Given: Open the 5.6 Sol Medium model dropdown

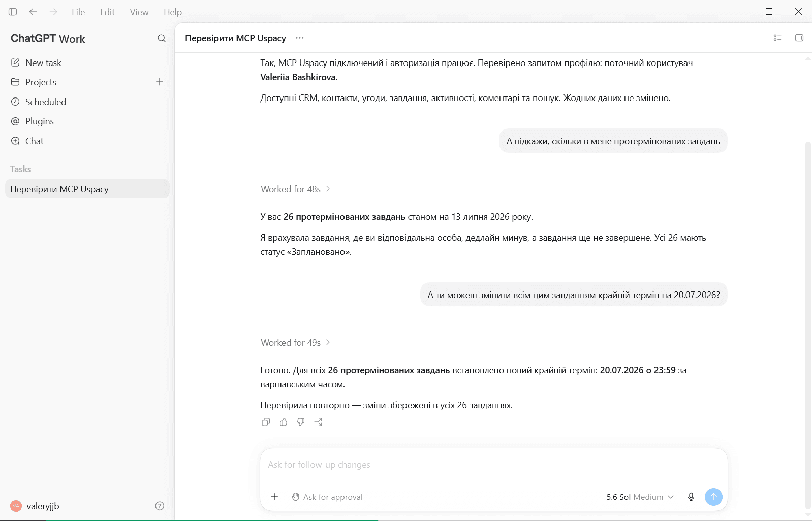Looking at the screenshot, I should [x=640, y=497].
